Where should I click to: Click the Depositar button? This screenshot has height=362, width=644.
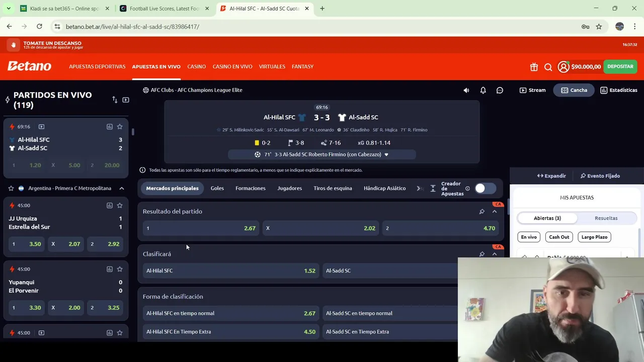coord(620,66)
